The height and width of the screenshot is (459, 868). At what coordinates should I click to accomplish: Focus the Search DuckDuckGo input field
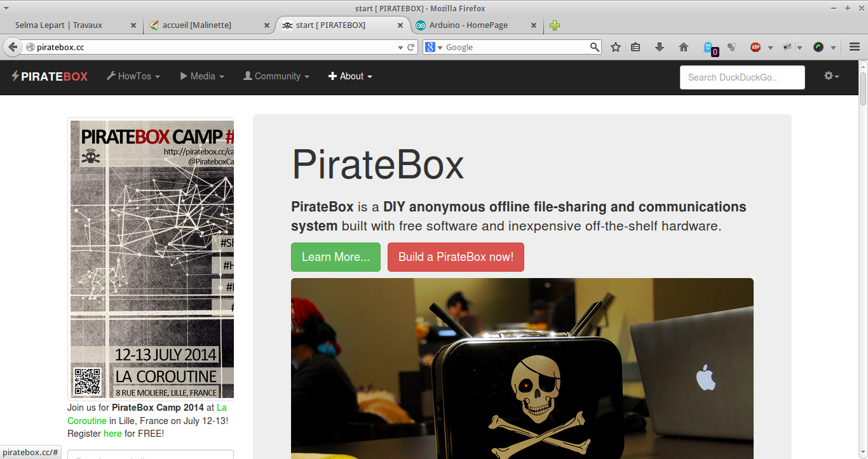pos(742,77)
